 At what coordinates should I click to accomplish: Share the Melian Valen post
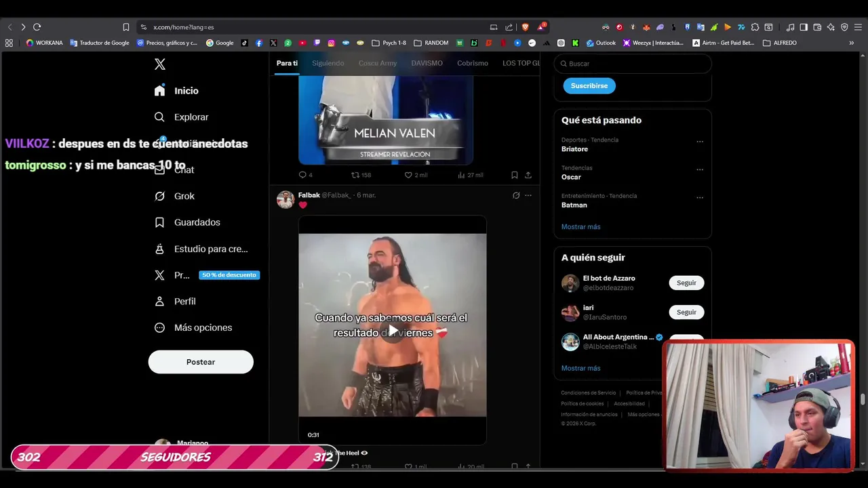(528, 175)
